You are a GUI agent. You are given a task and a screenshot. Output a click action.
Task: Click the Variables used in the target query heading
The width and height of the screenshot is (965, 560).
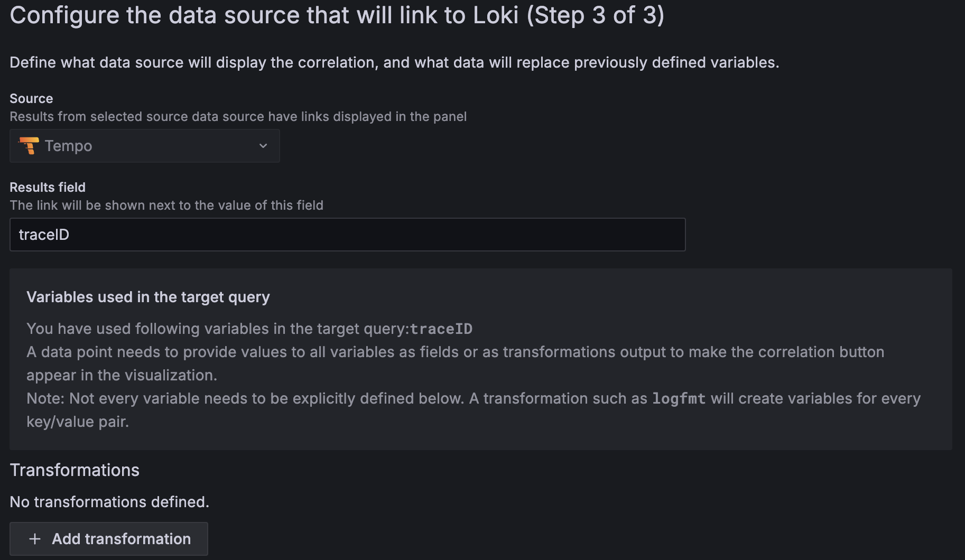(x=148, y=297)
